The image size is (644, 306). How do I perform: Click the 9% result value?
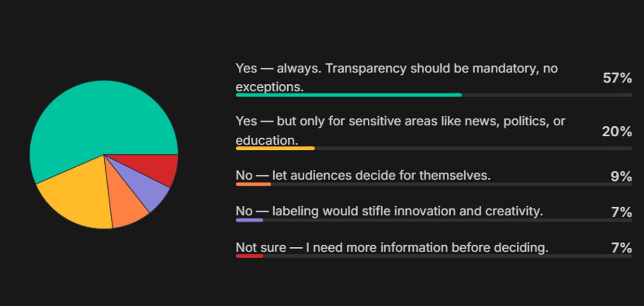tap(621, 176)
